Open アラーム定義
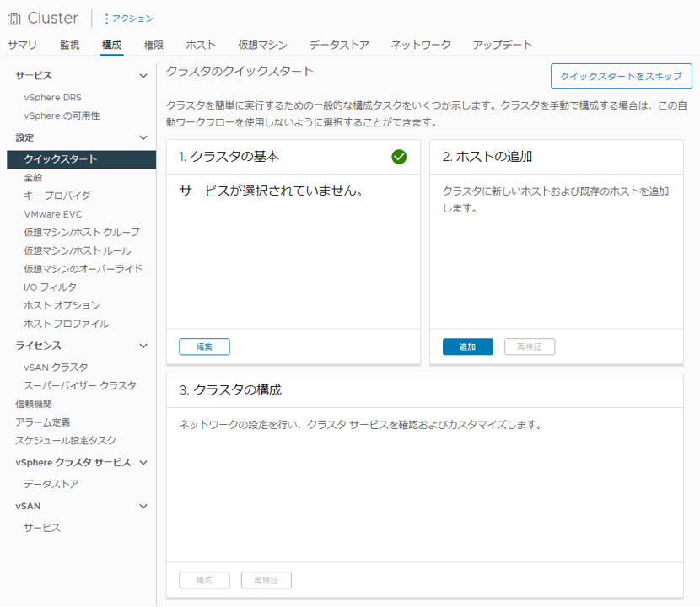Screen dimensions: 700x607 click(x=43, y=422)
